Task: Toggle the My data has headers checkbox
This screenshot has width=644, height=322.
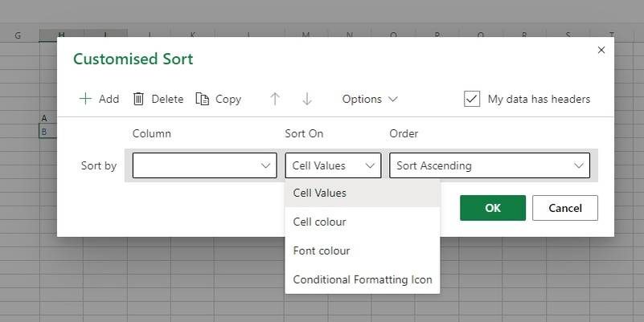Action: (x=472, y=99)
